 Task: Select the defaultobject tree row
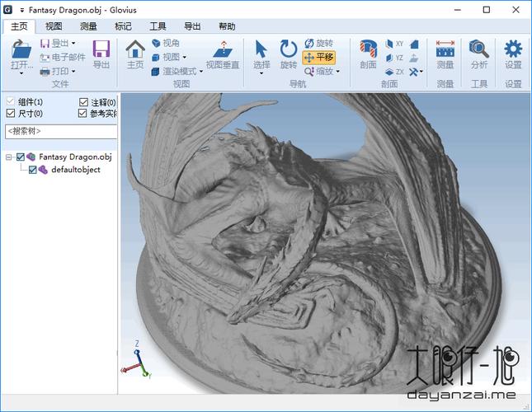coord(76,170)
